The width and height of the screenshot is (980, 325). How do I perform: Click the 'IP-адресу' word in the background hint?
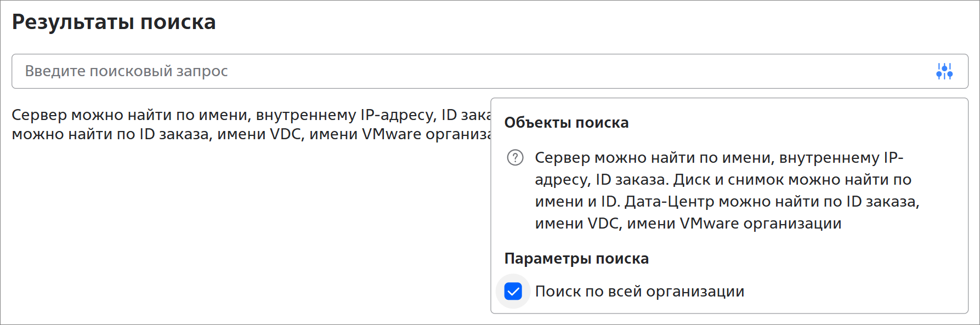coord(398,115)
